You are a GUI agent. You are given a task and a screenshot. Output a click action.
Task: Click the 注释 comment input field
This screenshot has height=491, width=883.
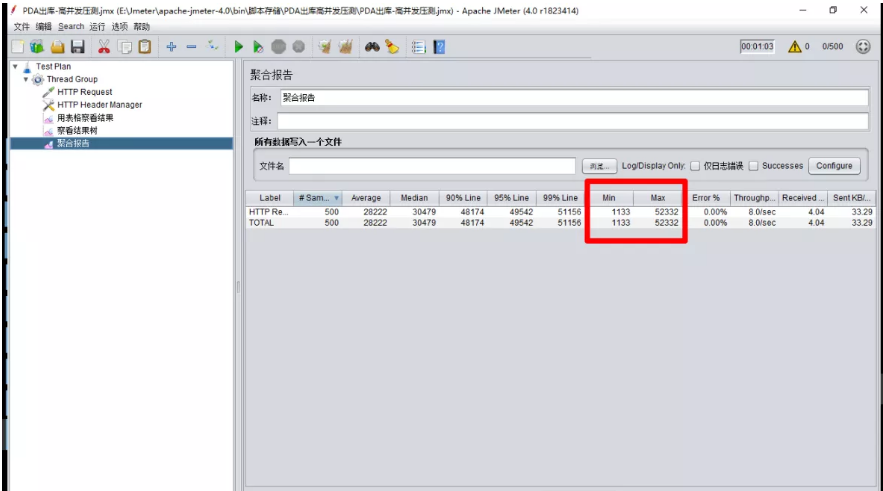[573, 121]
